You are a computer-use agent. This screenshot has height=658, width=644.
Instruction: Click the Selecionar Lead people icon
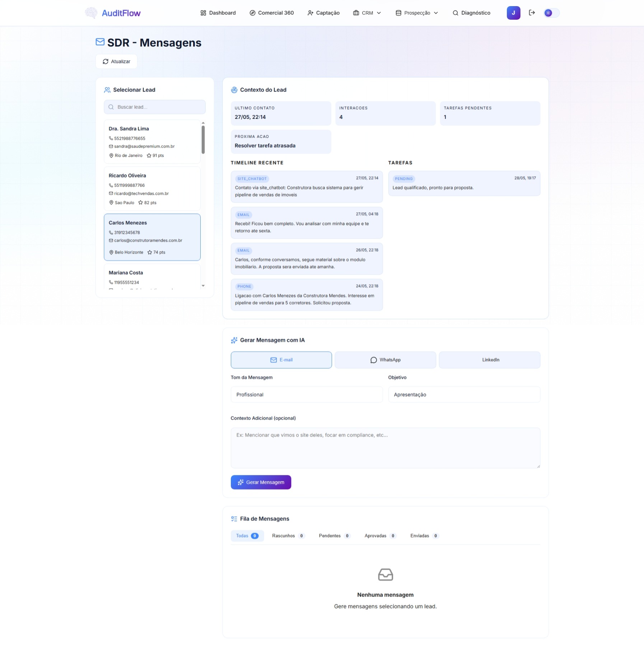coord(107,90)
